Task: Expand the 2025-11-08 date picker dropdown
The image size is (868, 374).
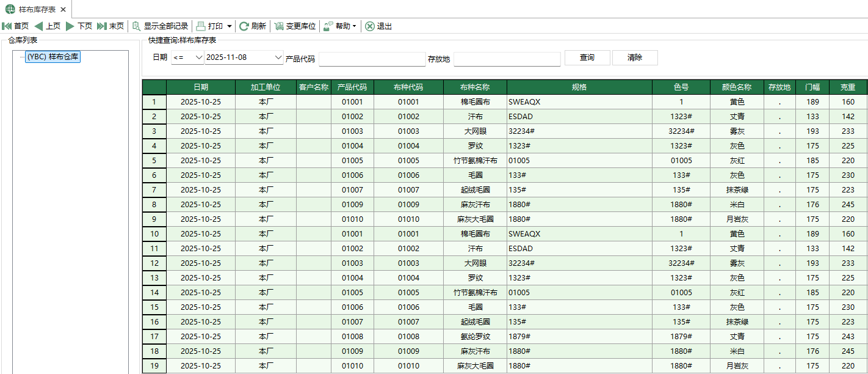Action: click(278, 58)
